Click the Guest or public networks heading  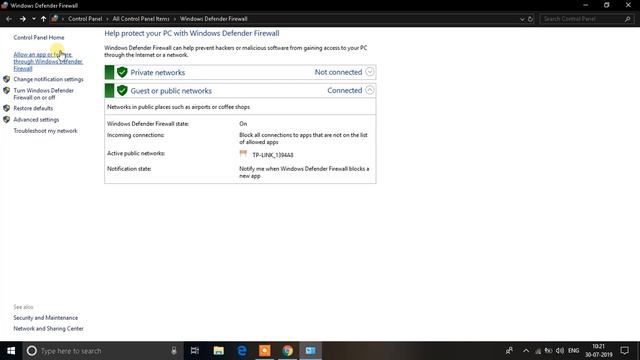[171, 91]
